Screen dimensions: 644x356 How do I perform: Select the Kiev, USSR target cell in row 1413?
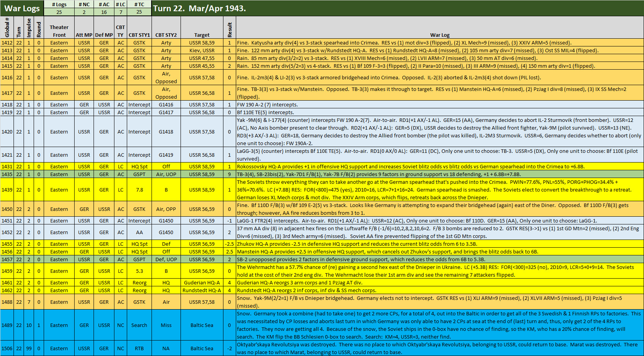pos(202,50)
